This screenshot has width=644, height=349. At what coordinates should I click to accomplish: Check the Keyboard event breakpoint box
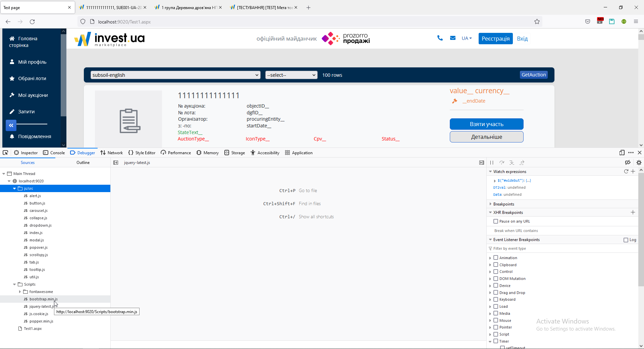pyautogui.click(x=496, y=299)
